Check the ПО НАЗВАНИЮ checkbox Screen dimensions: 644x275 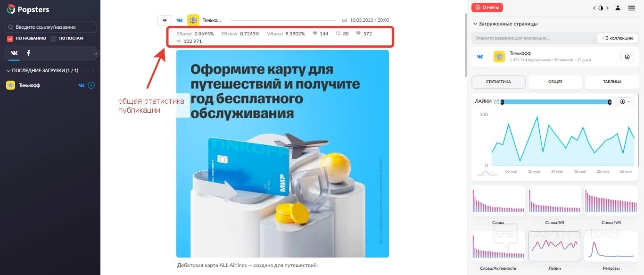click(x=10, y=39)
